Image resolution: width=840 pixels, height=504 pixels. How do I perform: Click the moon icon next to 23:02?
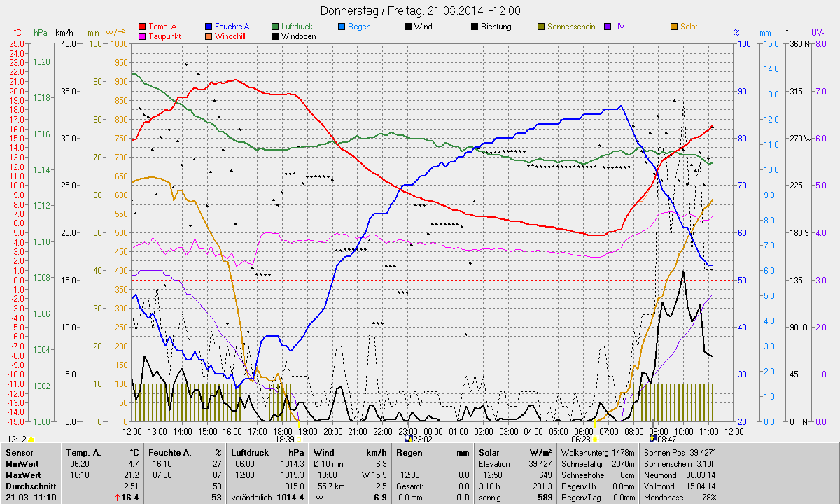click(x=409, y=440)
